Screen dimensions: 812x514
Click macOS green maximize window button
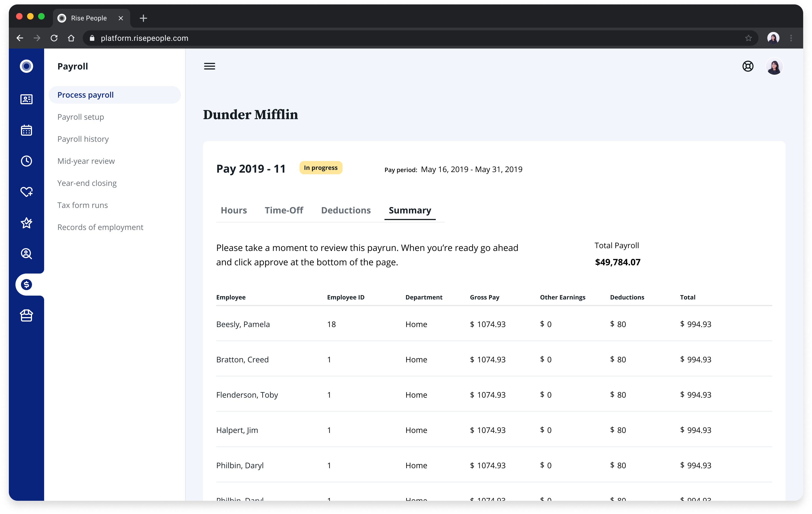click(x=41, y=16)
